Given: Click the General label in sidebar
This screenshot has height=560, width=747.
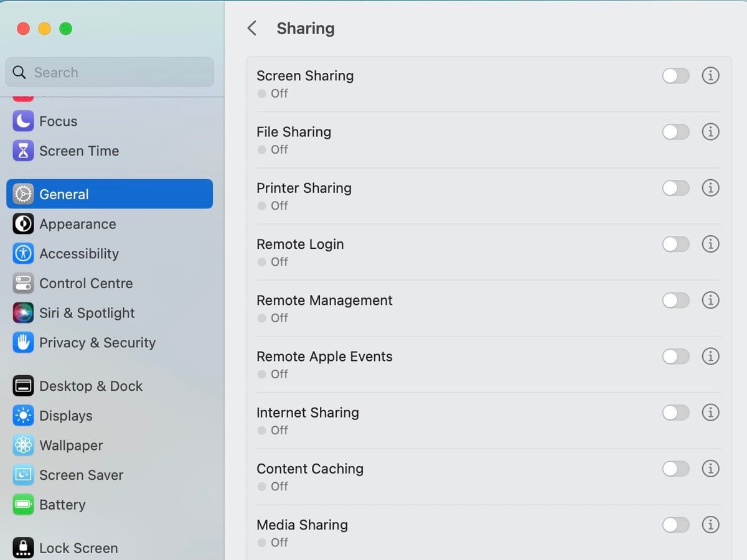Looking at the screenshot, I should click(x=63, y=194).
